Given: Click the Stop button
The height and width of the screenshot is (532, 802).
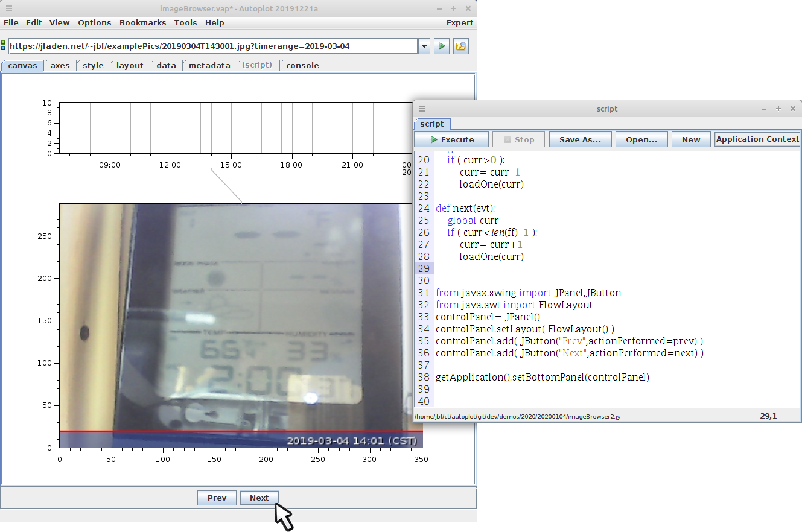Looking at the screenshot, I should pyautogui.click(x=518, y=139).
